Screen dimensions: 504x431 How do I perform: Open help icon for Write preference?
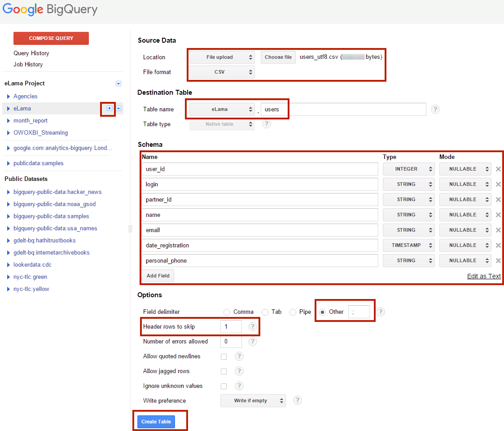(298, 400)
